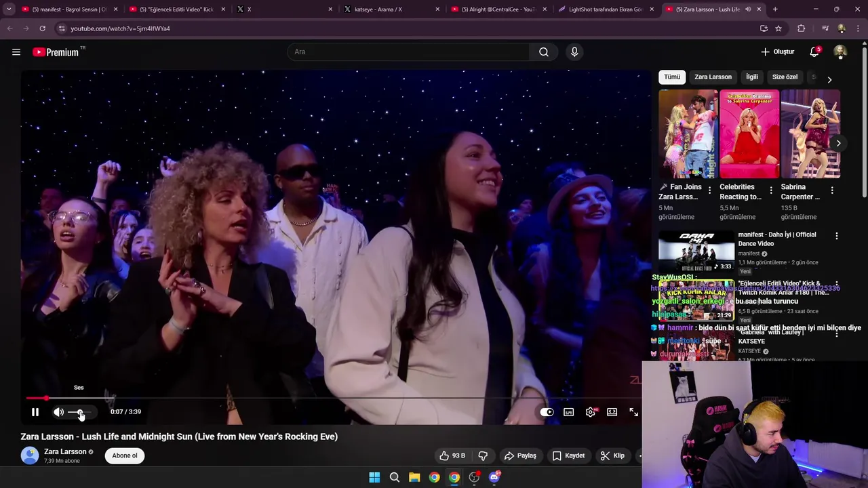
Task: Mute the video sound
Action: [59, 412]
